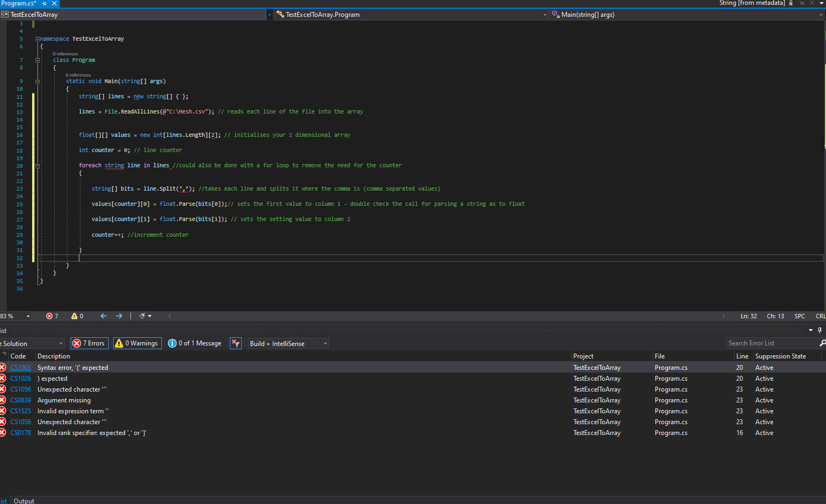826x504 pixels.
Task: Click the red error count icon in editor status bar
Action: pyautogui.click(x=49, y=316)
